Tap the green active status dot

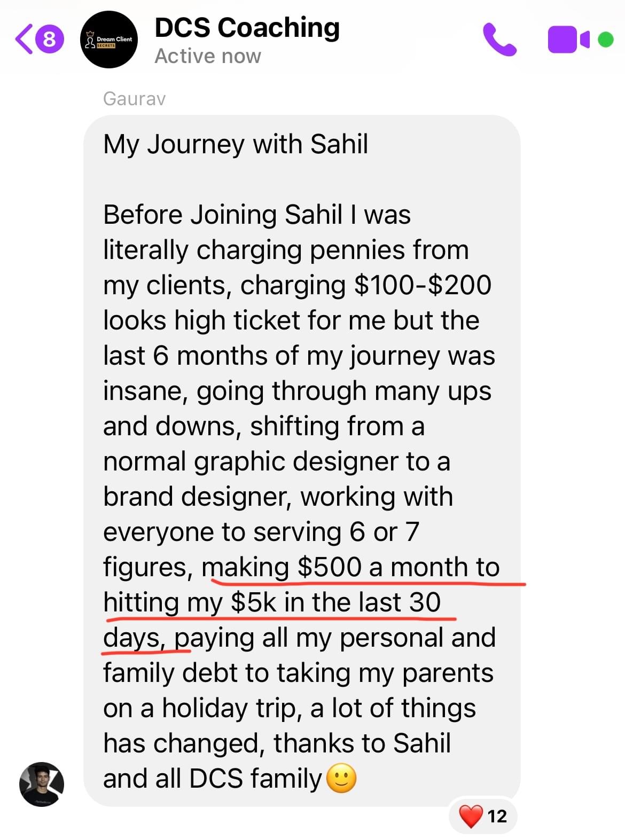(605, 40)
